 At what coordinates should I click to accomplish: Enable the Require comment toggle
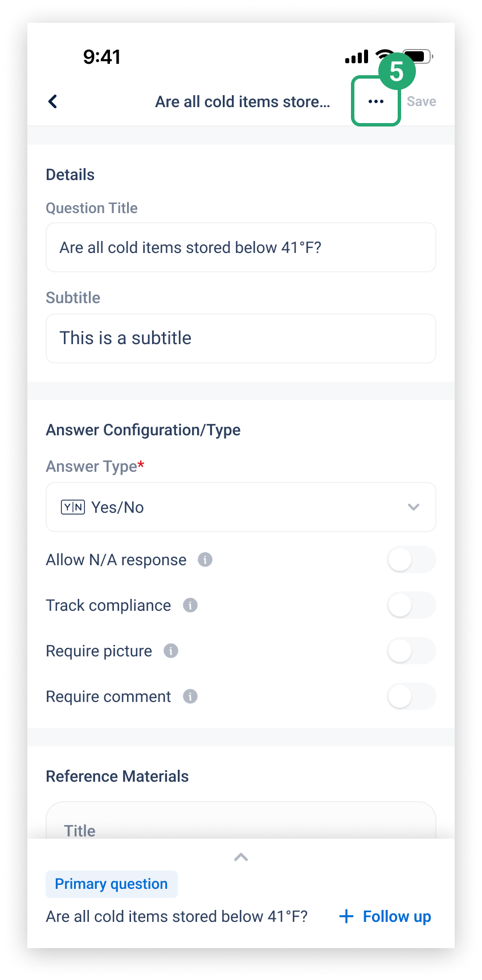(x=412, y=696)
